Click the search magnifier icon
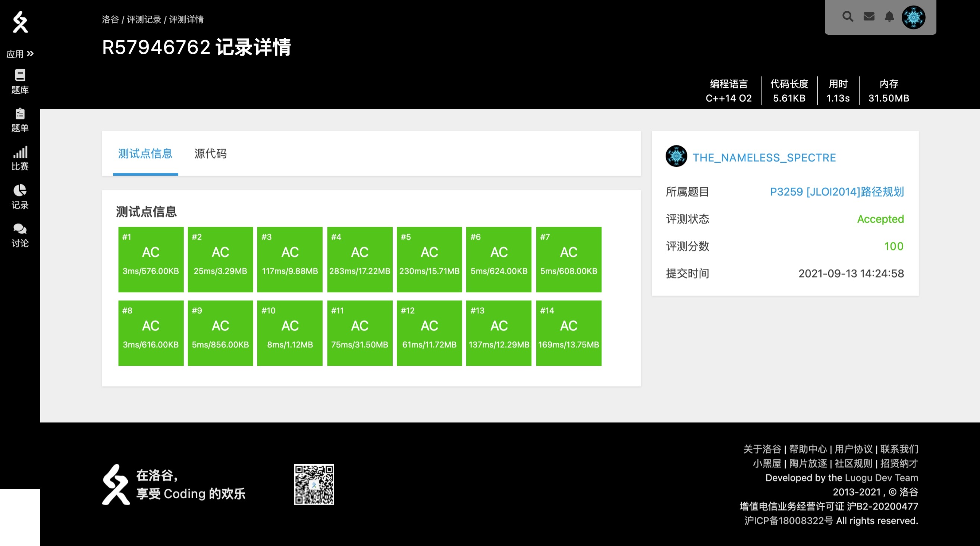This screenshot has width=980, height=546. point(848,16)
